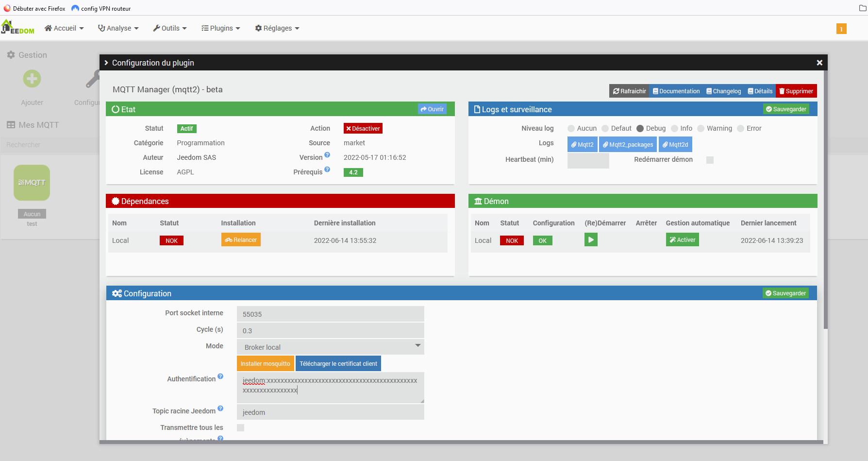
Task: Open the Mqtt2_packages log file
Action: point(628,144)
